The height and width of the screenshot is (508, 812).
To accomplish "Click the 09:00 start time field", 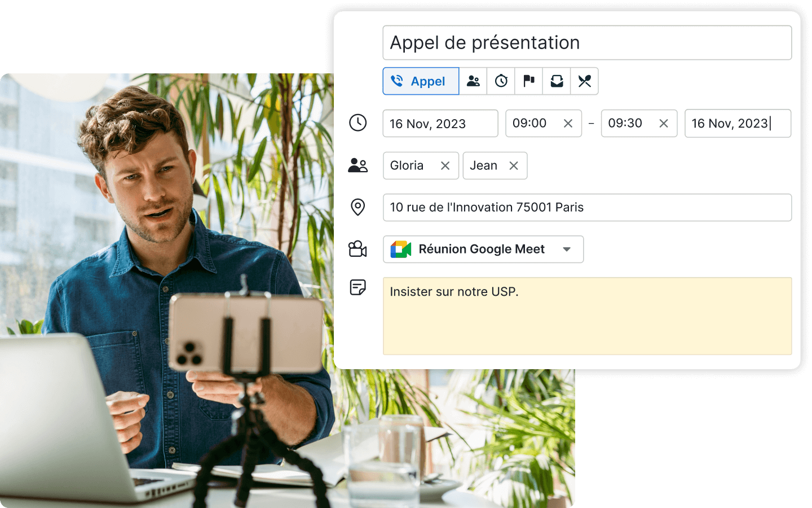I will coord(530,124).
